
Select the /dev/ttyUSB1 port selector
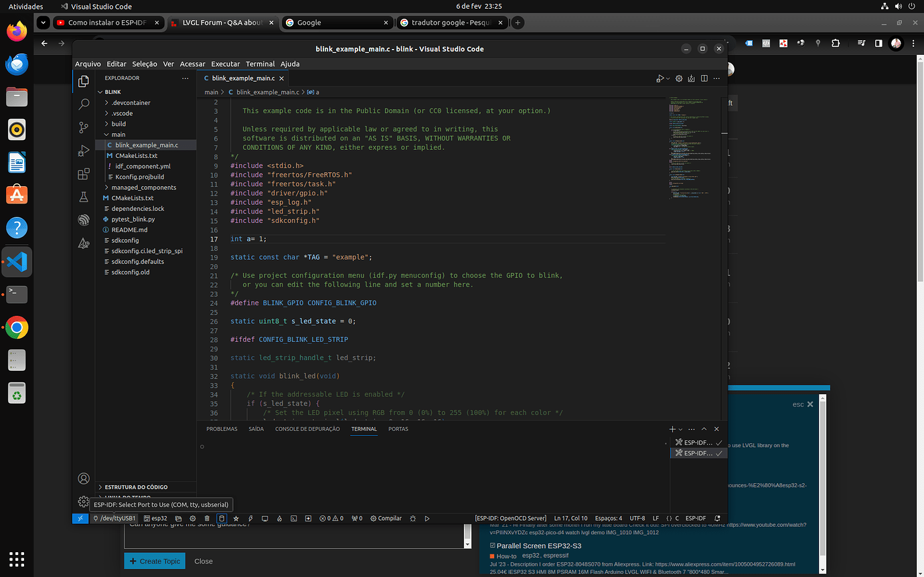click(114, 518)
